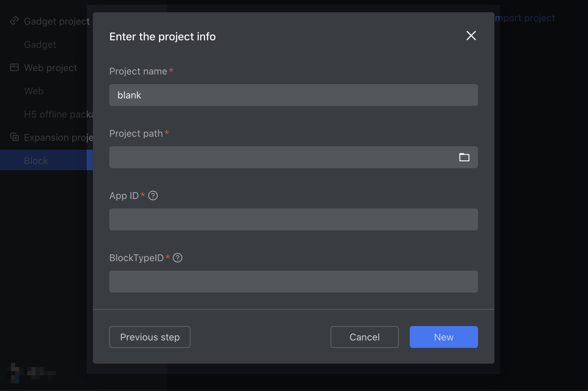Click the folder browse icon in Project path

click(x=464, y=157)
